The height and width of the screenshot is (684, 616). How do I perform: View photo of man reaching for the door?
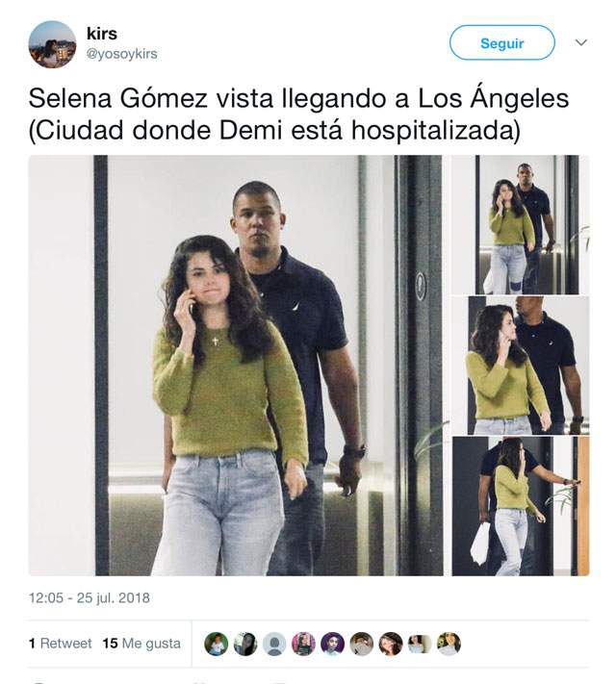click(x=520, y=506)
